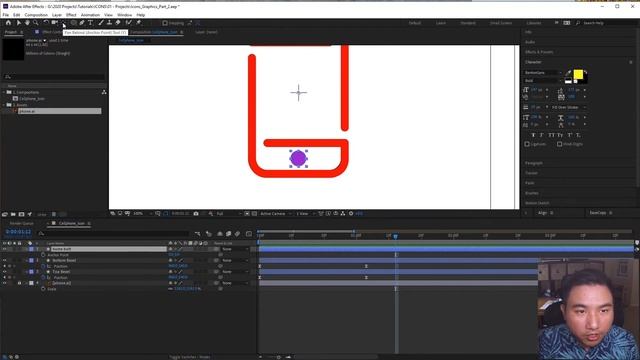Screen dimensions: 640x360
Task: Click the Faux Bold button
Action: [x=533, y=135]
